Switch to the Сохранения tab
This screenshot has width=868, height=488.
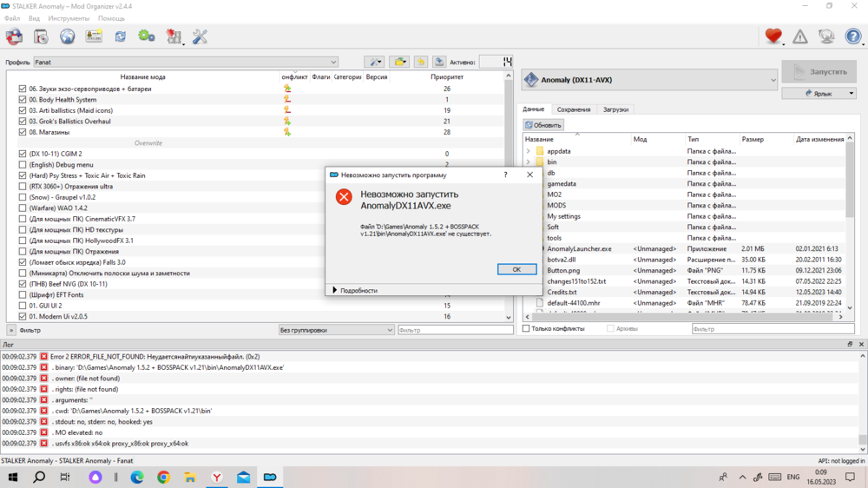[x=574, y=109]
